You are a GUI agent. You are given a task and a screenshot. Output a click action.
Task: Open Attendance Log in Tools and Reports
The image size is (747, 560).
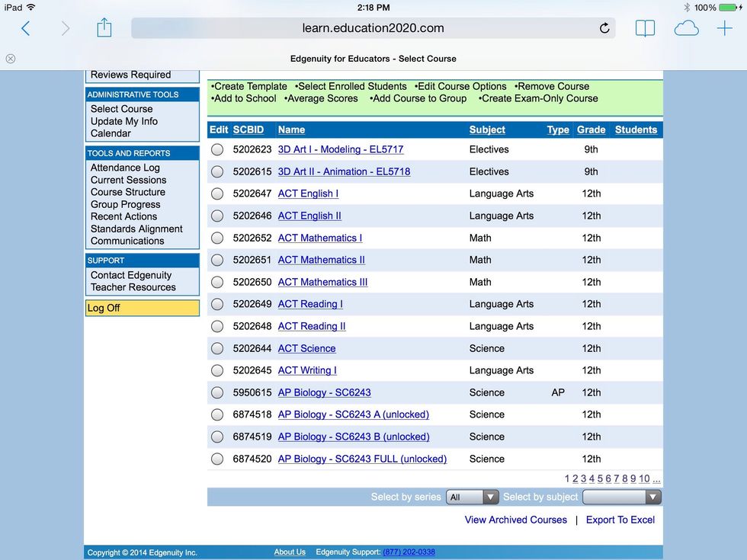pyautogui.click(x=125, y=168)
